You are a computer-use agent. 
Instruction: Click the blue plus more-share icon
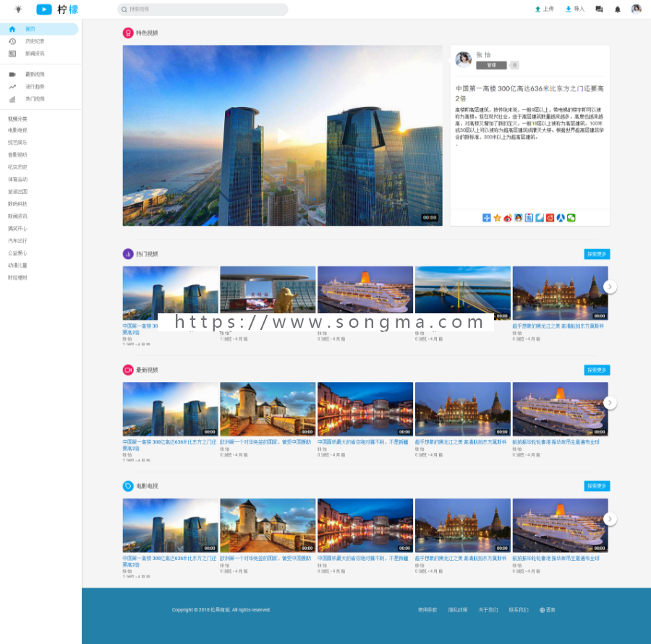tap(487, 218)
